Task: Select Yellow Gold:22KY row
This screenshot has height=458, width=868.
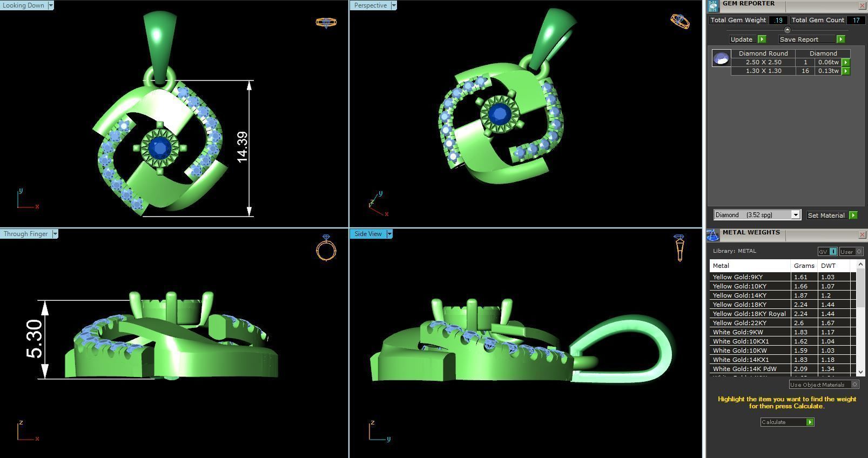Action: (783, 323)
